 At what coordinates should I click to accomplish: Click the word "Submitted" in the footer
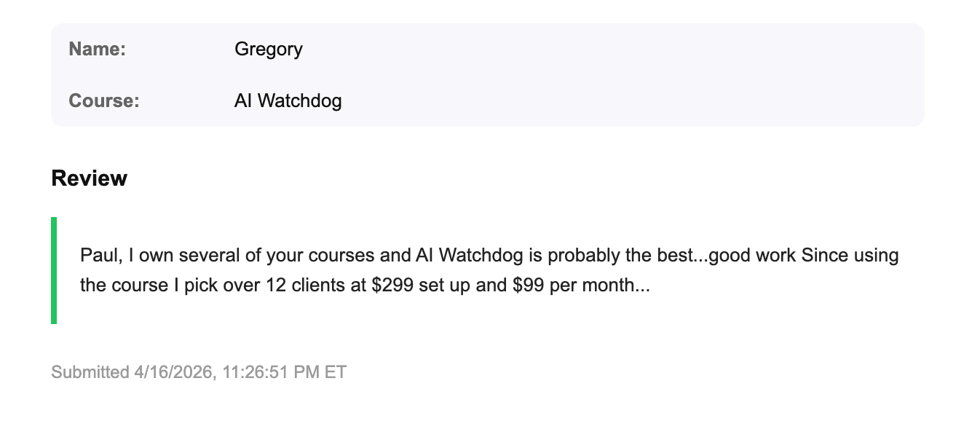point(90,373)
